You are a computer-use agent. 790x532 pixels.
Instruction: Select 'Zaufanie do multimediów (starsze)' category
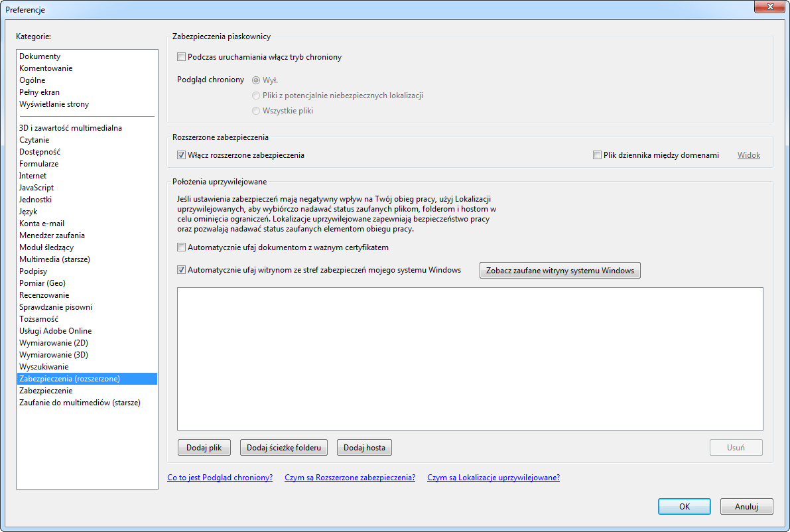coord(87,403)
